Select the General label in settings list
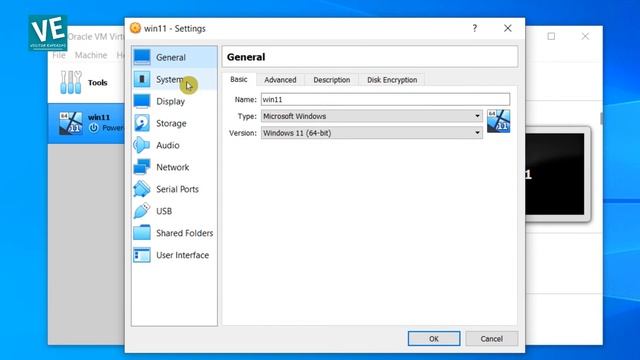The height and width of the screenshot is (360, 640). [171, 58]
